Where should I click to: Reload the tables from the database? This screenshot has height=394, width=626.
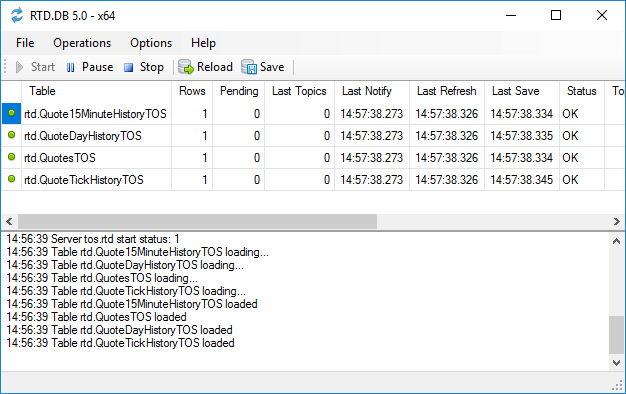(x=205, y=67)
